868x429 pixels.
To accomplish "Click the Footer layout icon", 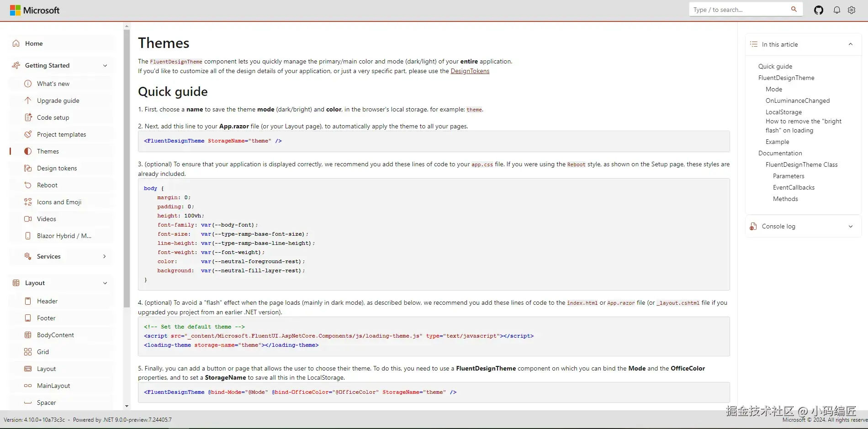I will [28, 318].
